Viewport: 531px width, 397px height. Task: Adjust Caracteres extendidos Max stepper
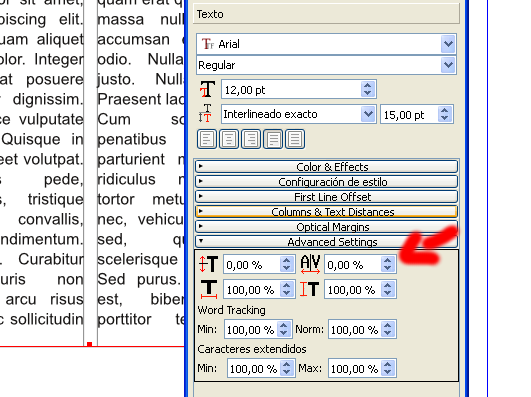tap(388, 368)
